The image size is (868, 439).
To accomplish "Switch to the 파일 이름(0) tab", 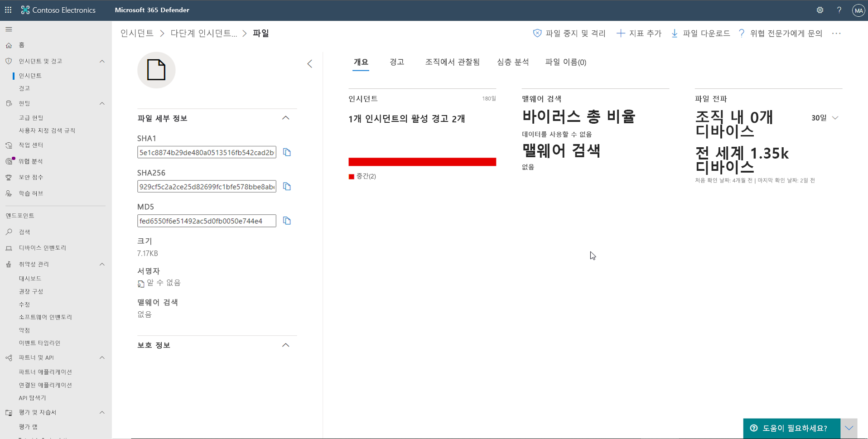I will 566,62.
